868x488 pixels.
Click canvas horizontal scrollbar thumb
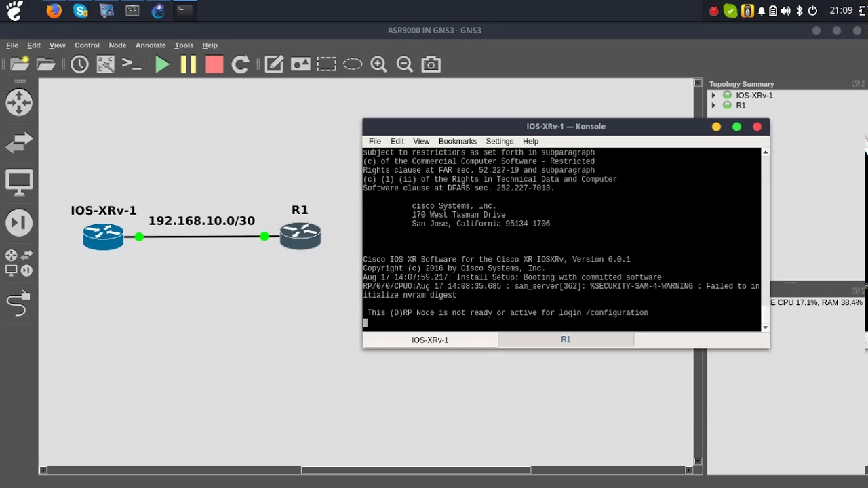(416, 470)
